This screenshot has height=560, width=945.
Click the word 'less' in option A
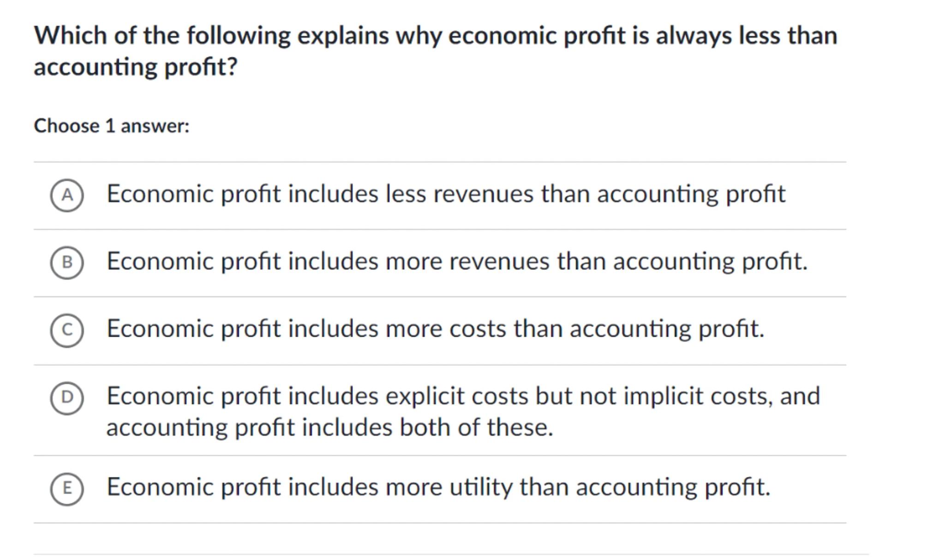pyautogui.click(x=406, y=194)
